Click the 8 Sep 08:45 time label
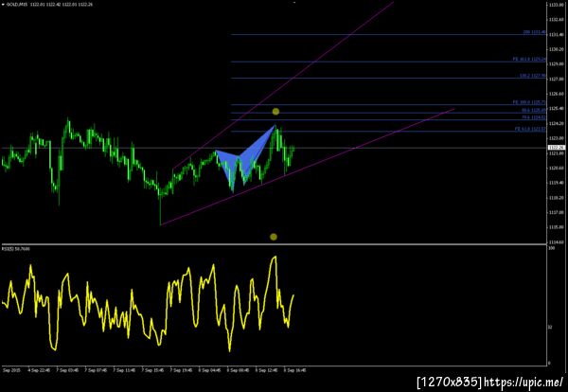The height and width of the screenshot is (392, 568). (238, 370)
